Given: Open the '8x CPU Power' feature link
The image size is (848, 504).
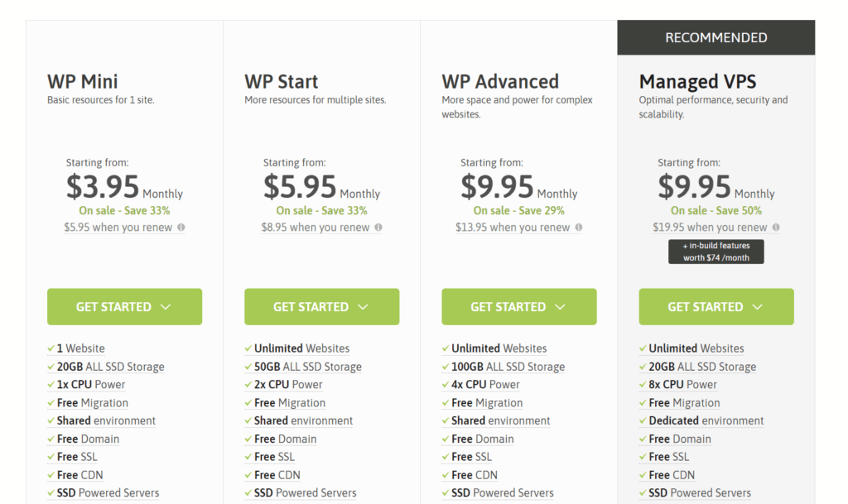Looking at the screenshot, I should coord(682,385).
